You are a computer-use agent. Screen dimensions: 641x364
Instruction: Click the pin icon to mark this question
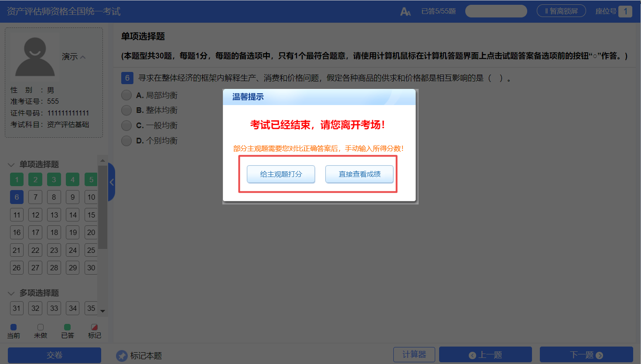(x=122, y=356)
